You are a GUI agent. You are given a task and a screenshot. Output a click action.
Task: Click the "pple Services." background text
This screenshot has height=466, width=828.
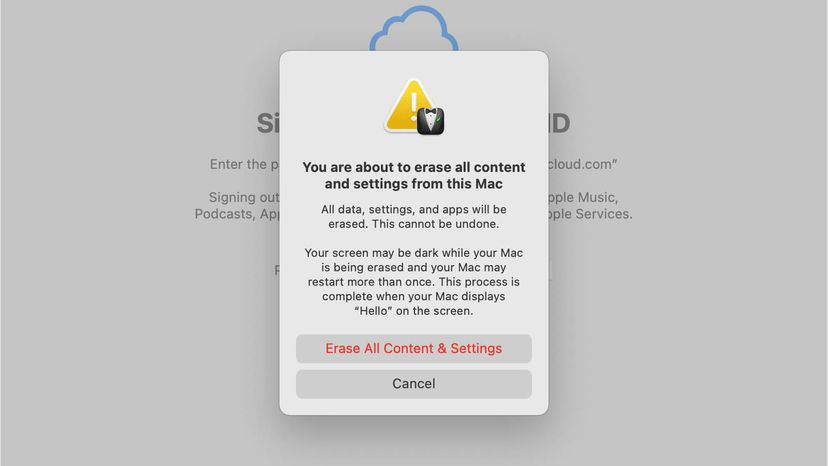[x=590, y=215]
